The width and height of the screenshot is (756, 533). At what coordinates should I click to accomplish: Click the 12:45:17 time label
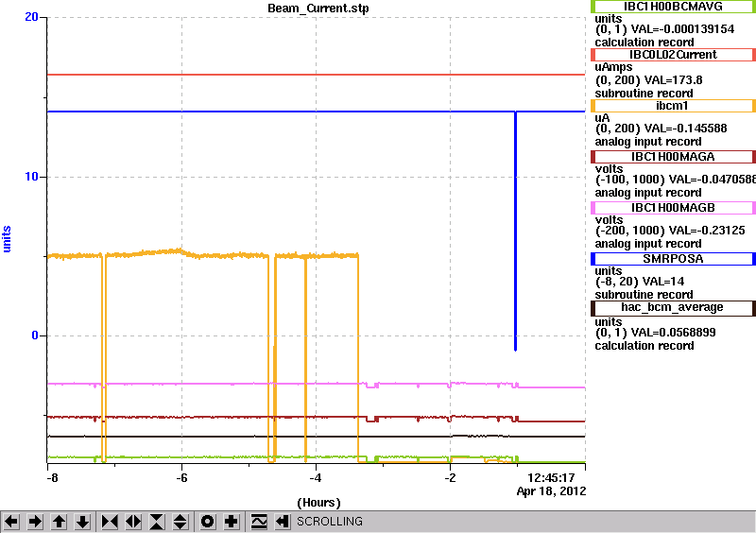(551, 477)
